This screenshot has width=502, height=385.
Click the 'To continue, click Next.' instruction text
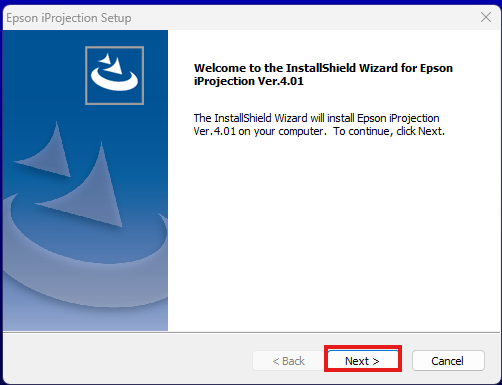coord(389,131)
